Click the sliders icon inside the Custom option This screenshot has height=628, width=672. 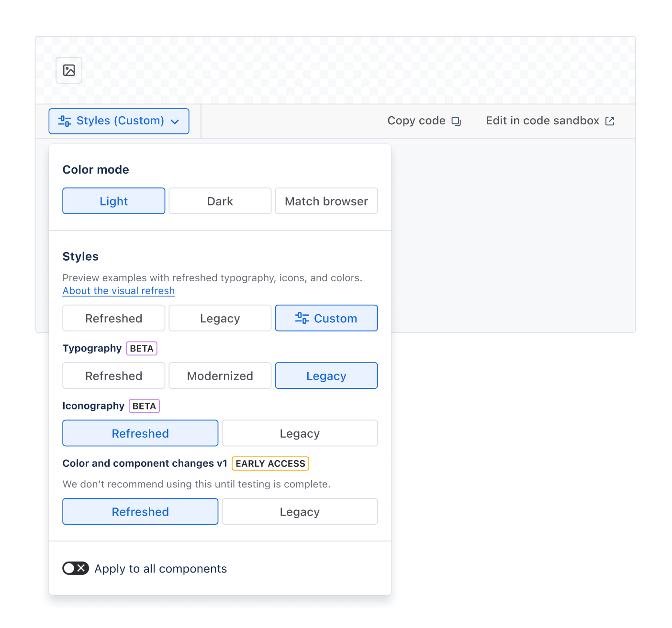pos(301,318)
